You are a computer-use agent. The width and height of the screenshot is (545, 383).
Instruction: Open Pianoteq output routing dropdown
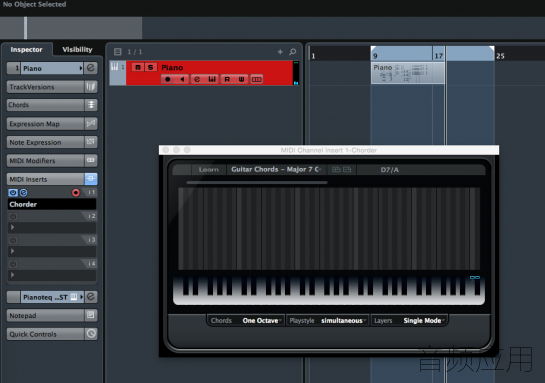pos(52,297)
